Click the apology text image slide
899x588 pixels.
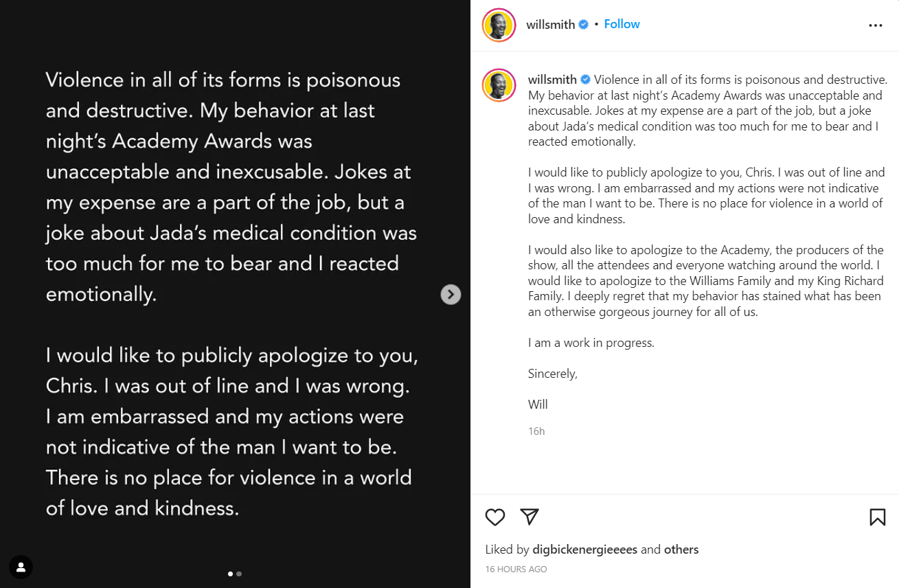pyautogui.click(x=235, y=294)
